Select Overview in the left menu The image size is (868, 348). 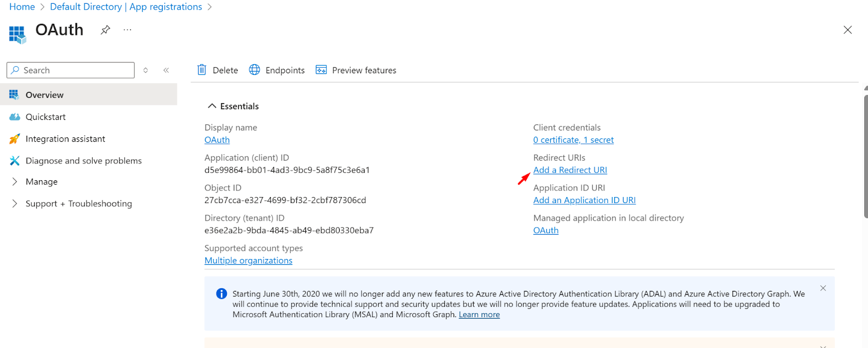click(x=88, y=94)
